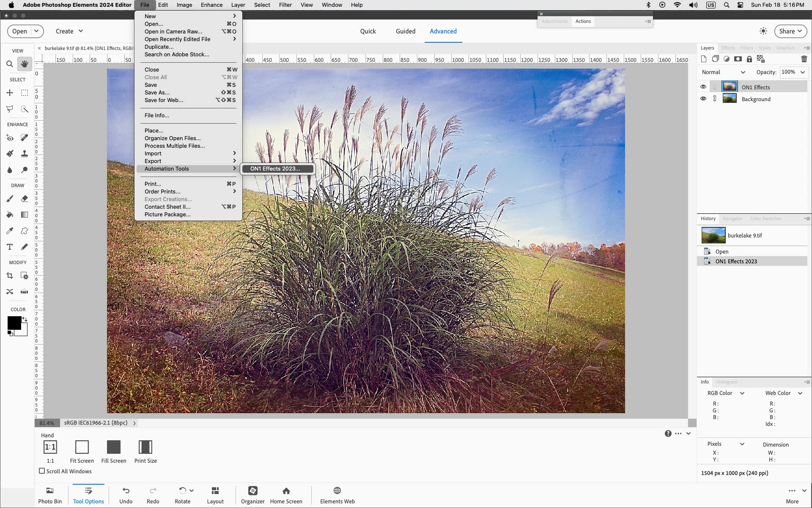Enable Scroll All Windows checkbox

click(x=42, y=471)
